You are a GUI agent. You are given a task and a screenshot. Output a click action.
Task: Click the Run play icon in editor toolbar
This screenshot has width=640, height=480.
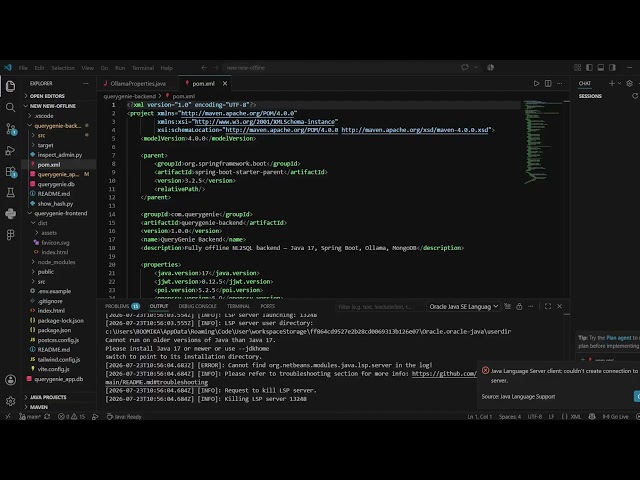pyautogui.click(x=536, y=84)
